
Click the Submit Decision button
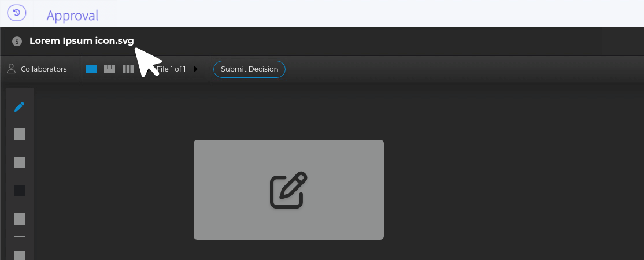249,69
